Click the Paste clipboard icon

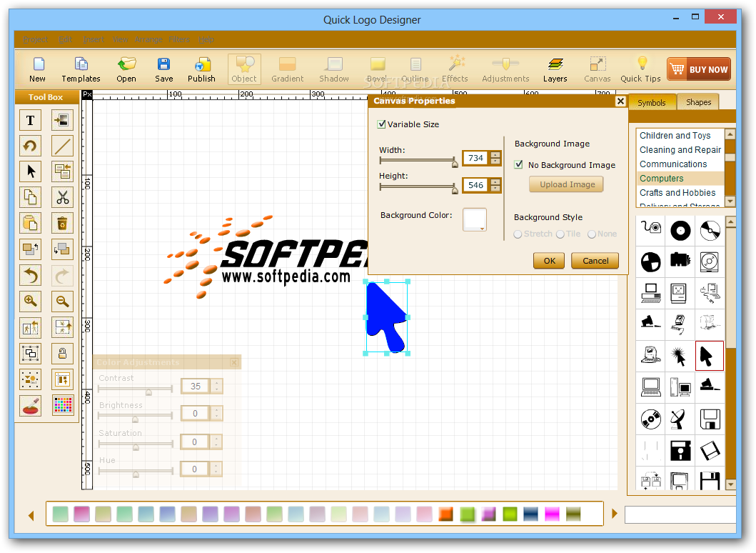pos(30,224)
